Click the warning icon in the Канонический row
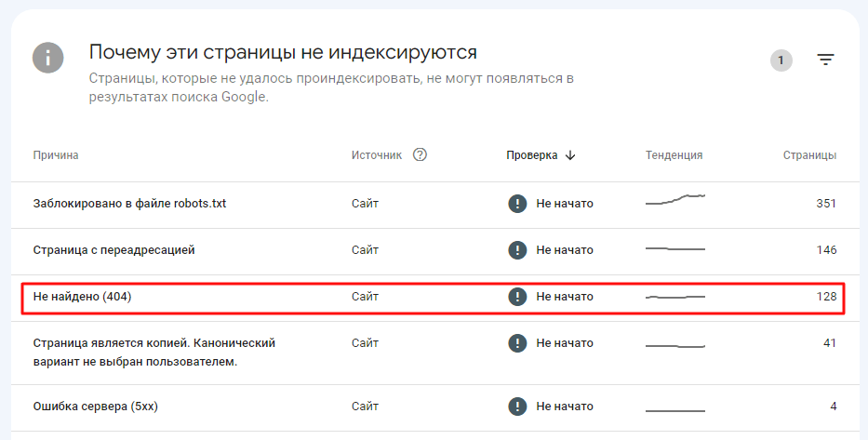Image resolution: width=868 pixels, height=440 pixels. (517, 343)
